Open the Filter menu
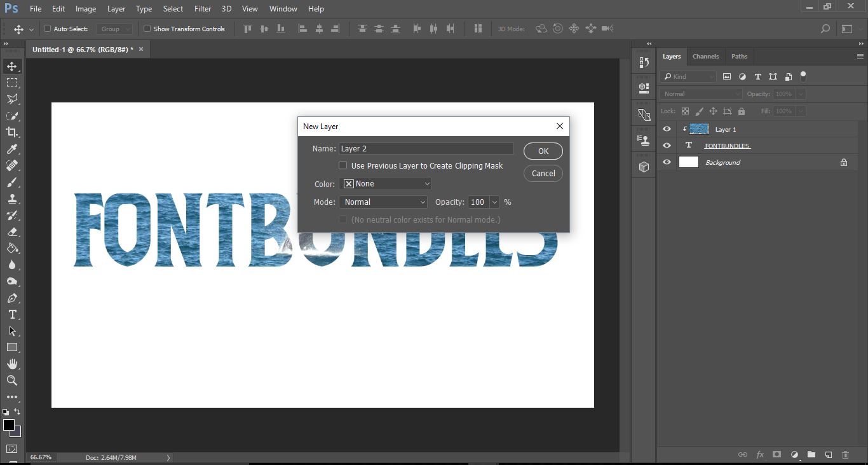This screenshot has height=465, width=868. (202, 8)
